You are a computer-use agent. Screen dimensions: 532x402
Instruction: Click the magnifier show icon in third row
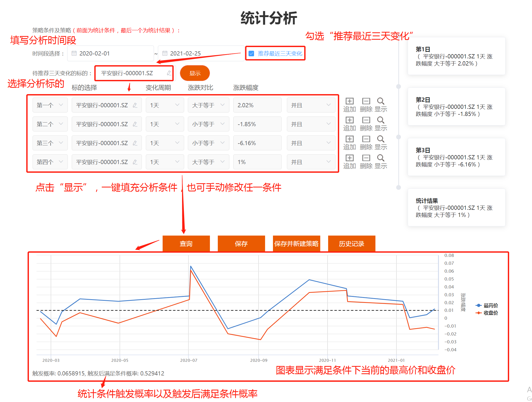tap(381, 139)
